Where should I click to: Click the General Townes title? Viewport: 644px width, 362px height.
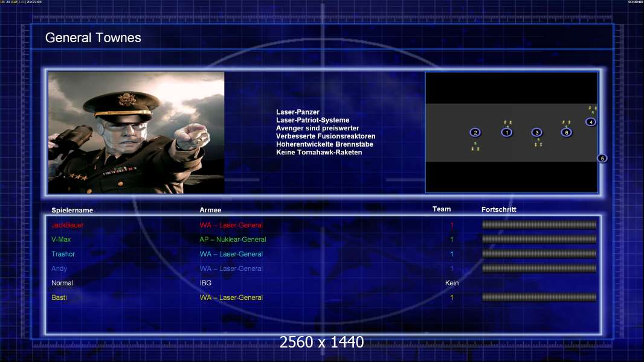tap(93, 38)
